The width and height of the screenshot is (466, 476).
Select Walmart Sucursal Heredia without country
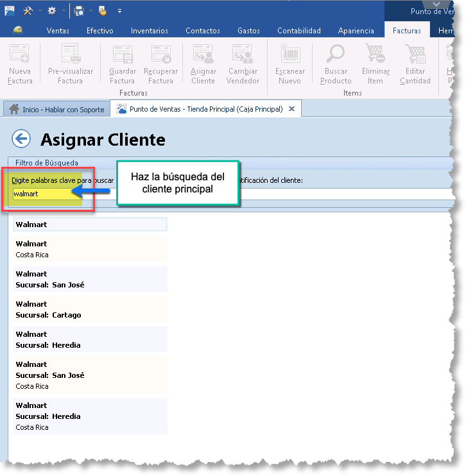(x=90, y=339)
